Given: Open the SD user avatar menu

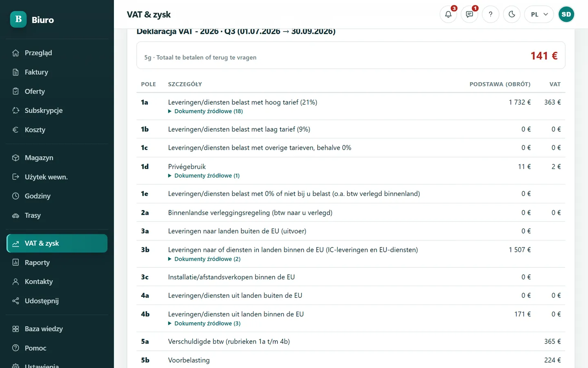Looking at the screenshot, I should pos(566,14).
